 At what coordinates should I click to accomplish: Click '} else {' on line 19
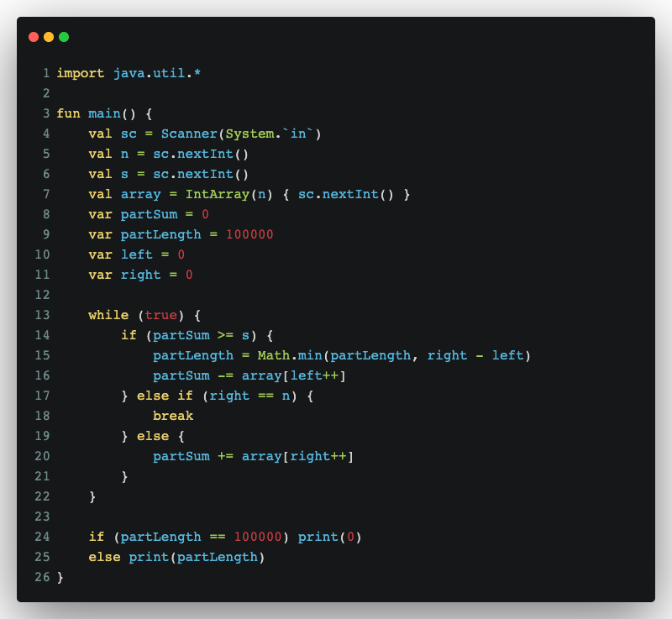pyautogui.click(x=153, y=436)
